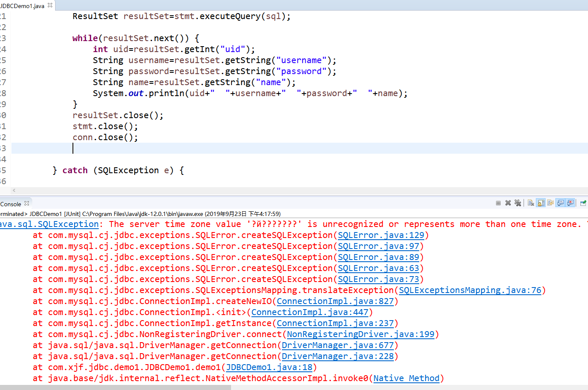This screenshot has width=588, height=390.
Task: Open the SQLError.java:63 stack link
Action: click(378, 268)
